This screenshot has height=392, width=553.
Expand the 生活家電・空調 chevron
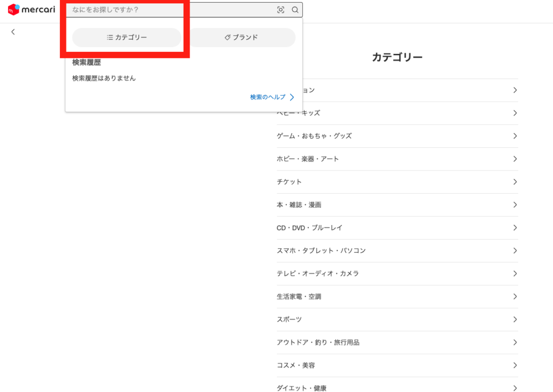point(515,296)
